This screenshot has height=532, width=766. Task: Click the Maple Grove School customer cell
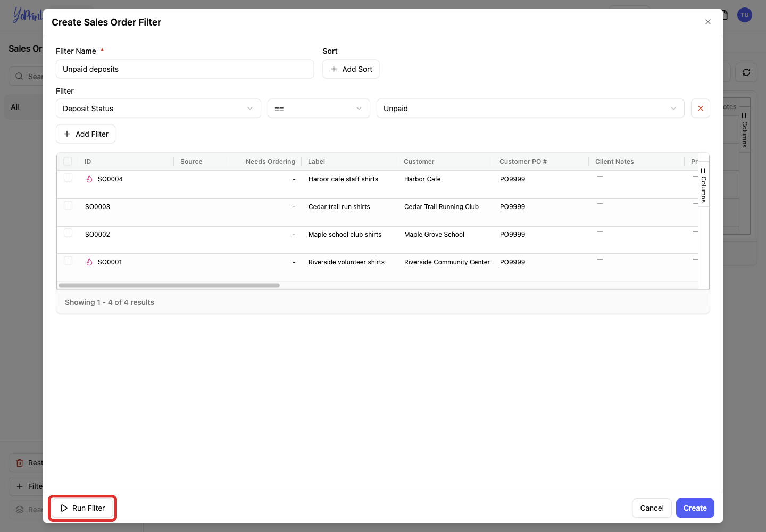point(434,235)
